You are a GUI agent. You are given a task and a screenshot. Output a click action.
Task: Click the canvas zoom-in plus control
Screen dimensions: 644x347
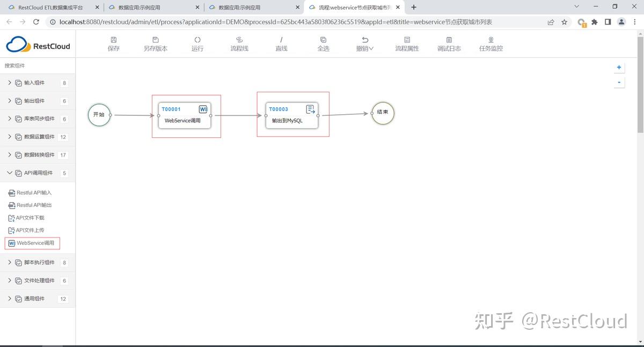point(619,67)
